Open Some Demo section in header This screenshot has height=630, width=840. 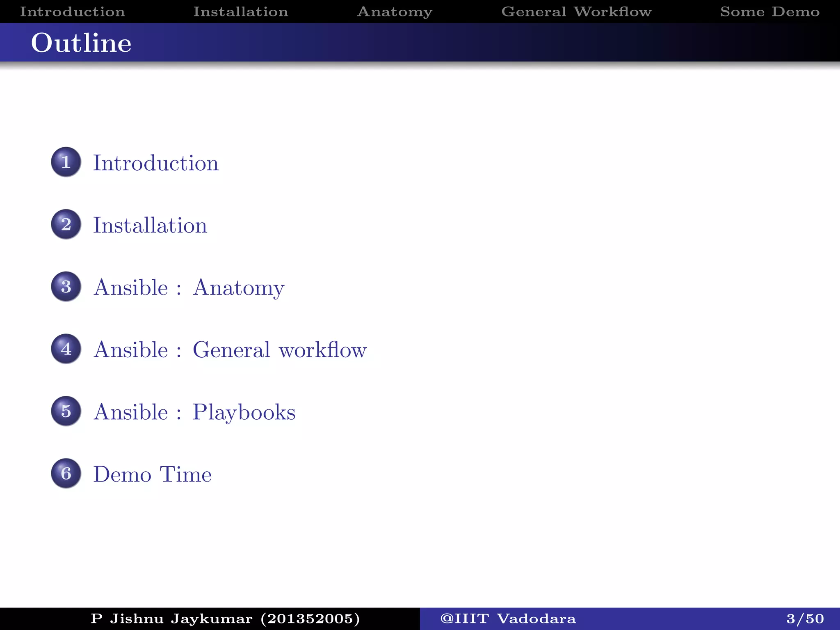point(770,11)
